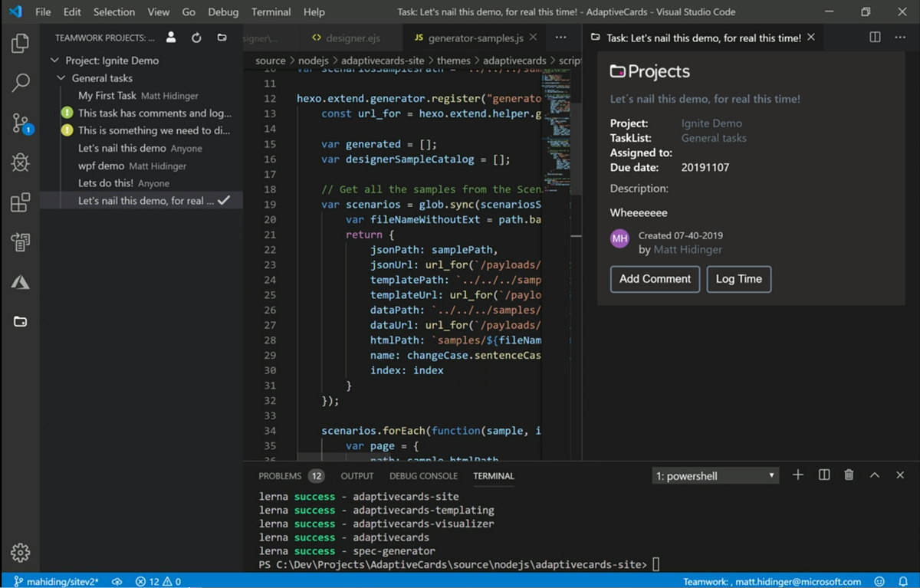Open the '1: powershell' terminal dropdown
This screenshot has height=588, width=920.
point(714,475)
